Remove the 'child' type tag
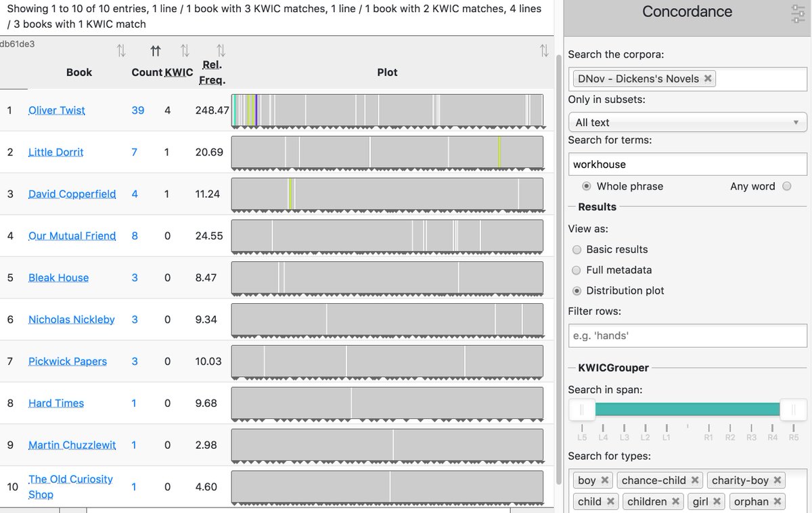This screenshot has height=513, width=812. click(610, 501)
